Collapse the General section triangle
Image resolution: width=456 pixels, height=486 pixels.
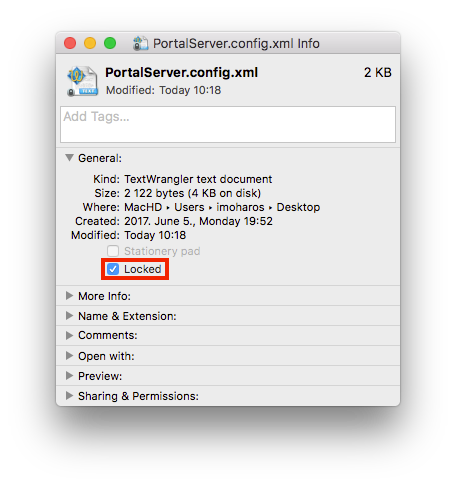pyautogui.click(x=69, y=158)
